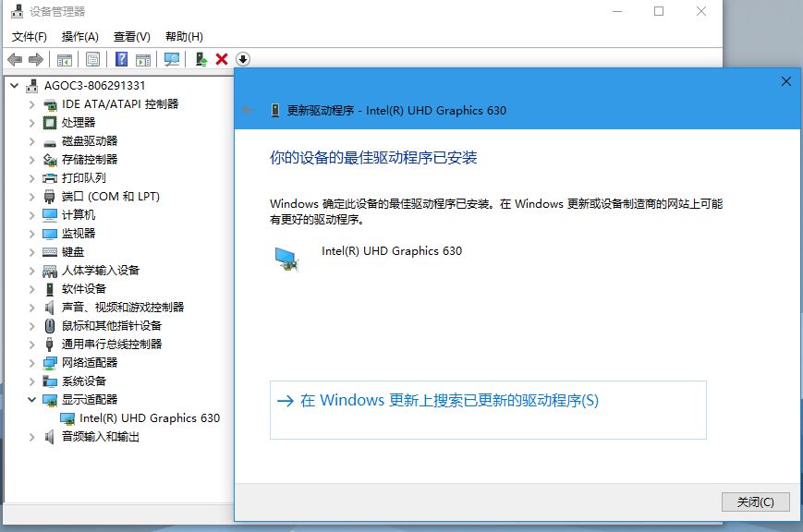Click the 打印队列 printer icon

pos(50,178)
